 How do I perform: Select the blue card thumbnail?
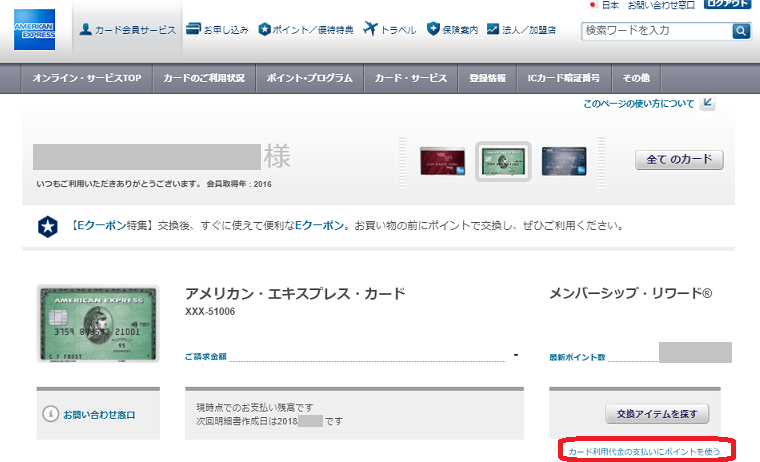tap(564, 161)
